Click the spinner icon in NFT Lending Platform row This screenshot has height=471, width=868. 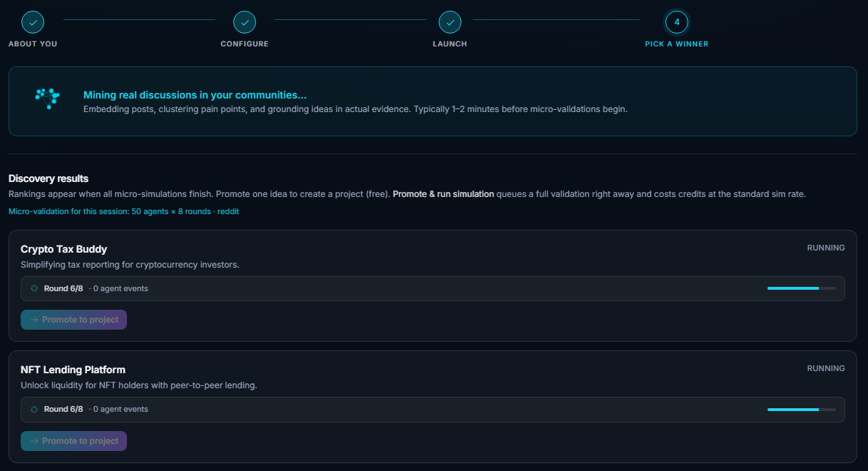click(x=34, y=410)
